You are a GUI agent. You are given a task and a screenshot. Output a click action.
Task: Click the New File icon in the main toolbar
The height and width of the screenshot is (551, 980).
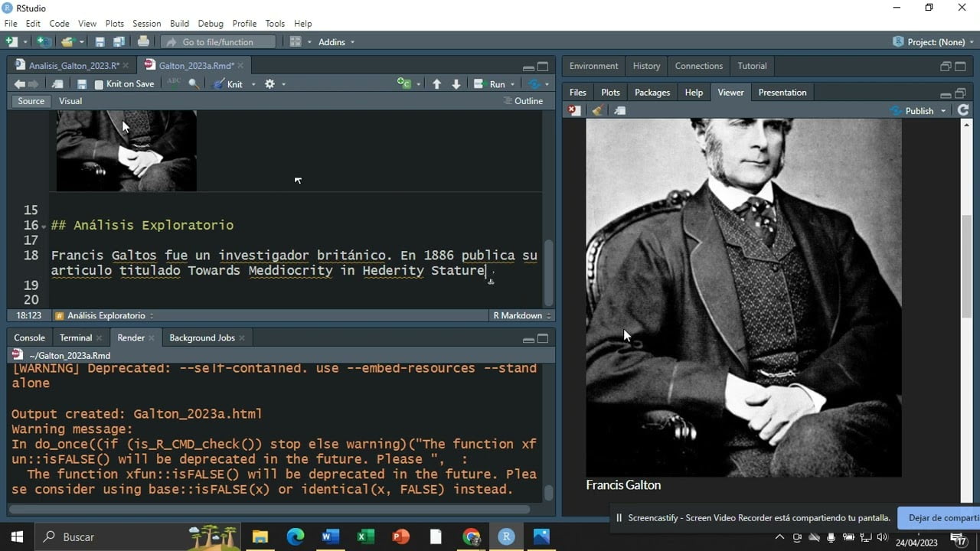coord(11,42)
